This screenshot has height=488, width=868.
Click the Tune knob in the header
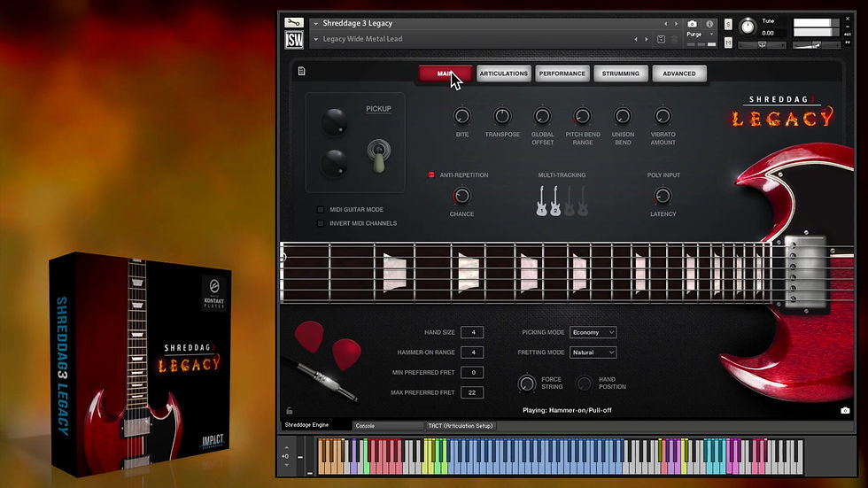748,27
